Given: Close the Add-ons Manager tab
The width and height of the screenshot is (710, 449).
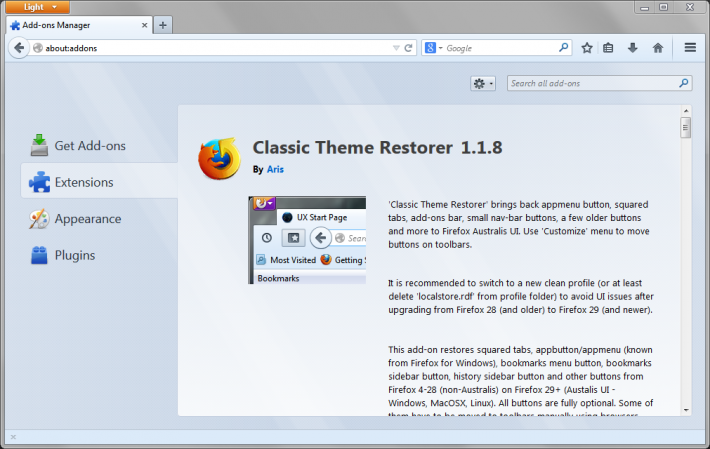Looking at the screenshot, I should tap(144, 25).
